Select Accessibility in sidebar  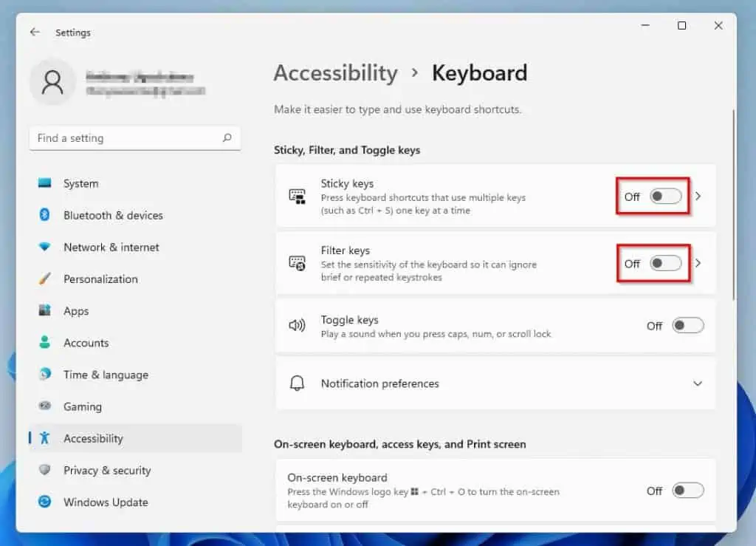(136, 438)
